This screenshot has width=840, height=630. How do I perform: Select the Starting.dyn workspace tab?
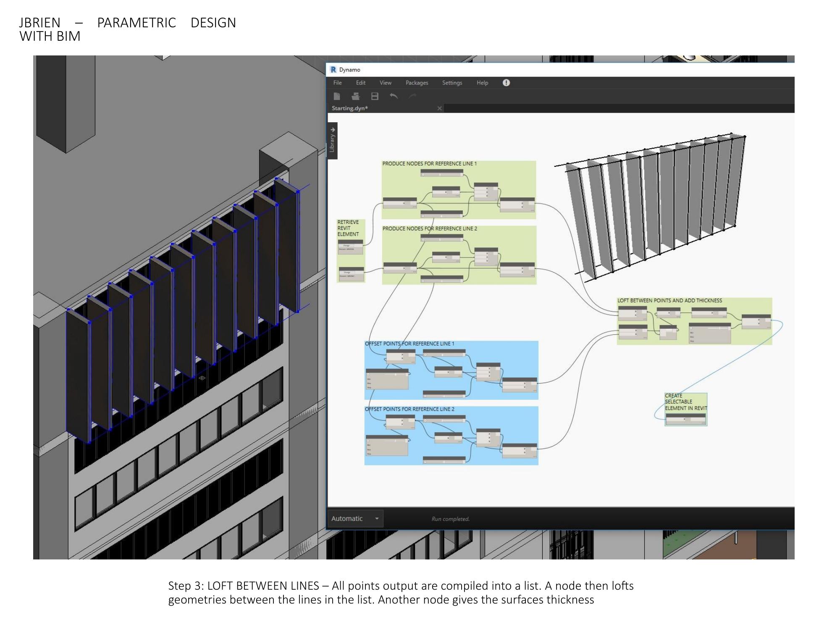pos(350,108)
